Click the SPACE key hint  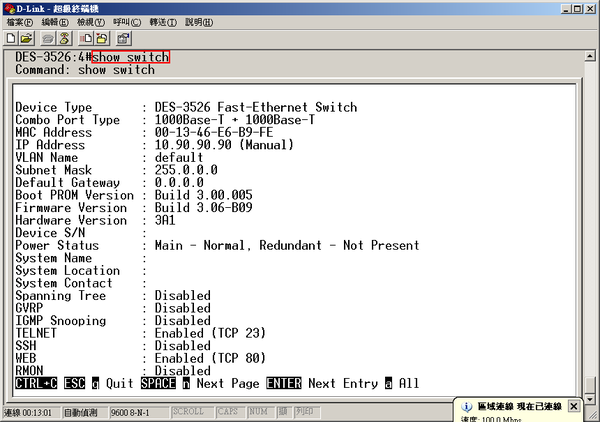158,383
